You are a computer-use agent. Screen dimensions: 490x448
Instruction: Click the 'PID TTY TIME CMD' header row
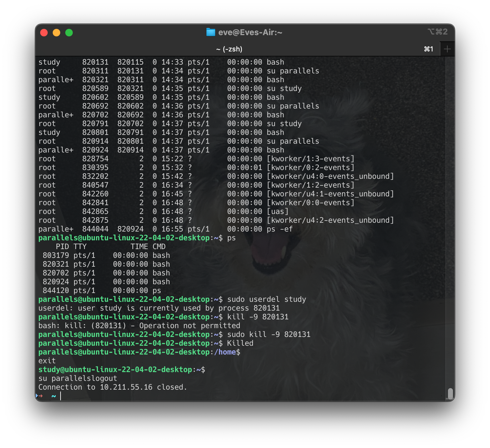110,247
